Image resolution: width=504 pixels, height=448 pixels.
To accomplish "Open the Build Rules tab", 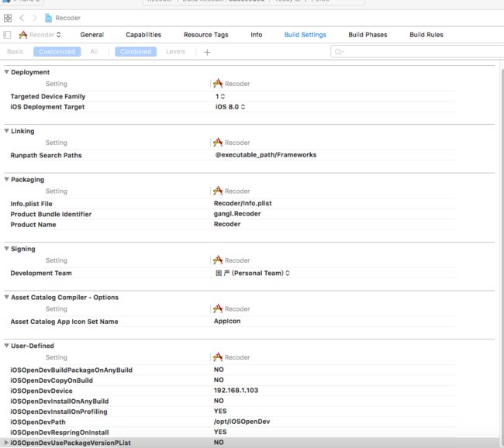I will point(426,35).
